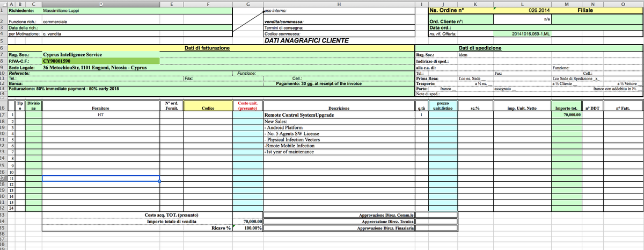The image size is (644, 250).
Task: Click the address '36 MetochiouStr, 1101 Engomi' cell
Action: click(x=101, y=68)
